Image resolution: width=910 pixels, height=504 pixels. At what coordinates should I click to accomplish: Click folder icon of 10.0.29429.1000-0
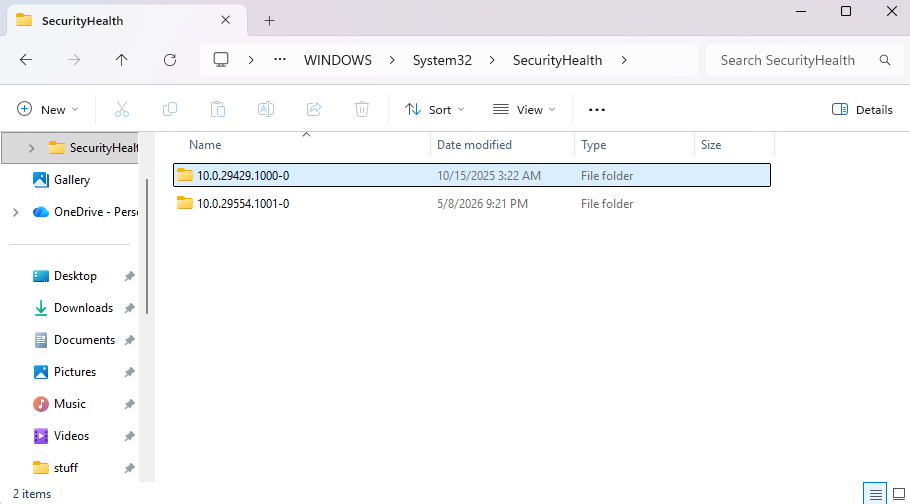(185, 175)
